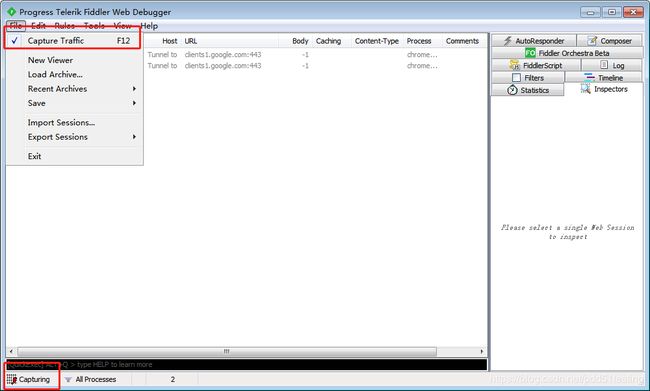Viewport: 650px width, 391px height.
Task: Sort sessions by URL column
Action: coord(191,41)
